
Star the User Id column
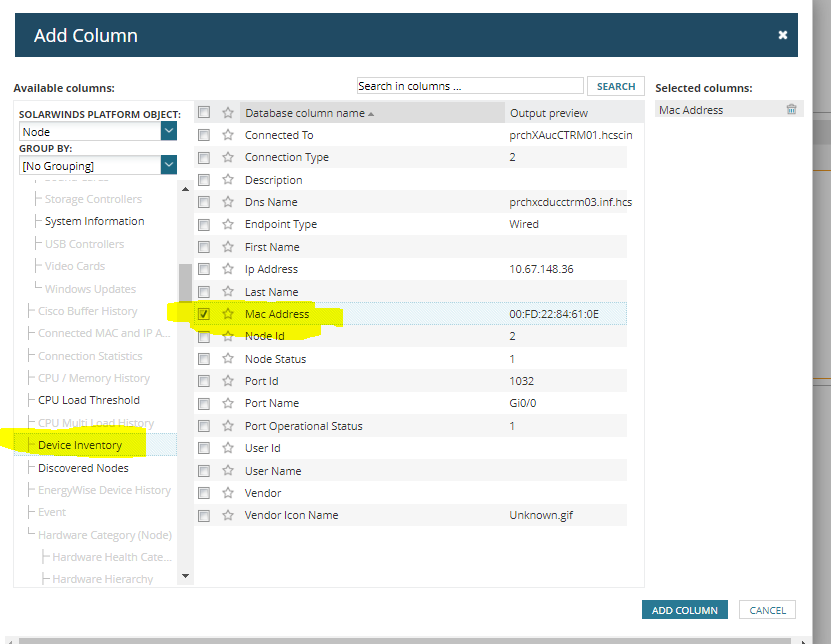point(228,448)
